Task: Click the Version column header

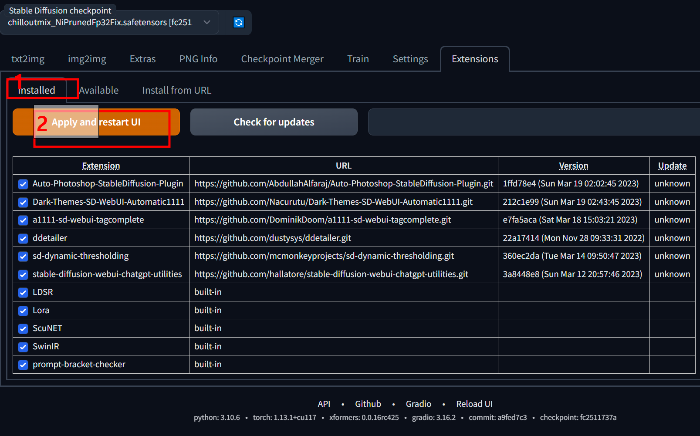Action: tap(573, 166)
